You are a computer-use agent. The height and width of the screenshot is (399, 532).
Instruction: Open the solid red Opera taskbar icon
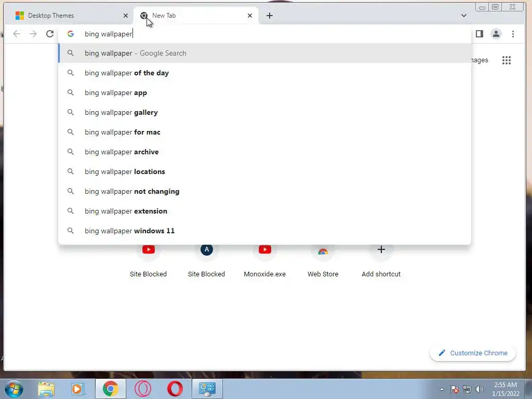tap(175, 389)
